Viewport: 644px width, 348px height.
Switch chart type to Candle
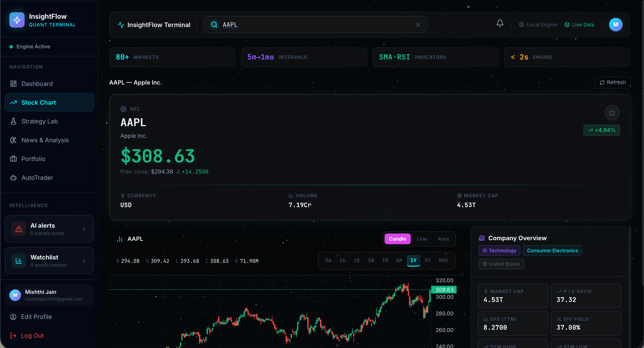[x=397, y=239]
